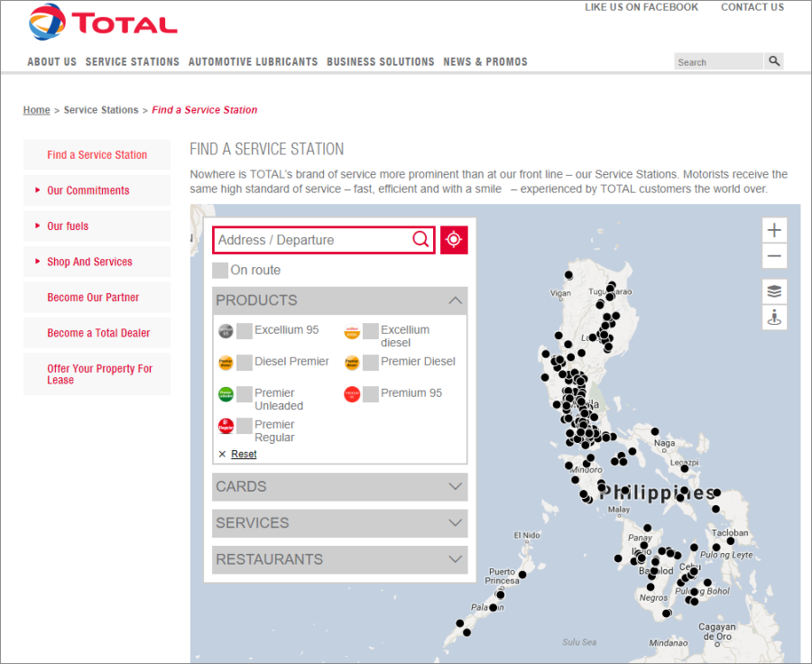Click the CONTACT US link
The width and height of the screenshot is (812, 664).
click(752, 7)
